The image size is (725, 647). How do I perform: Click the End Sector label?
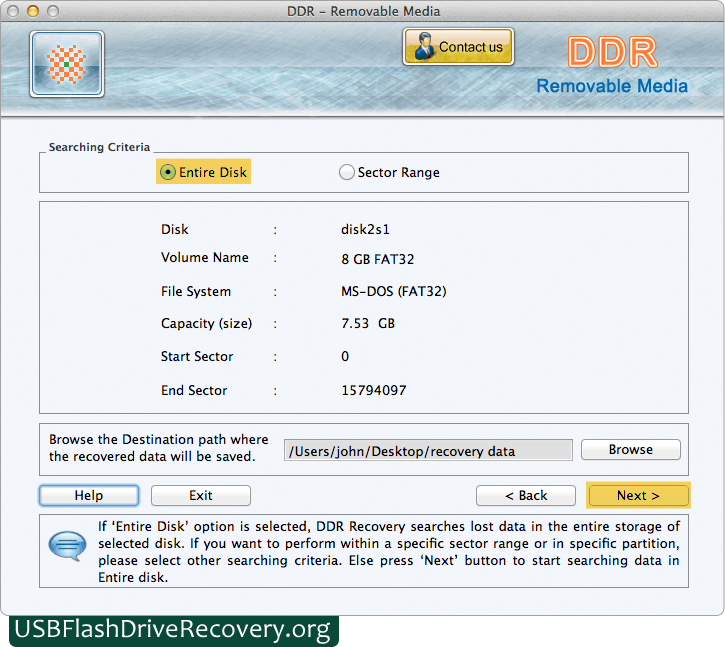(x=194, y=390)
